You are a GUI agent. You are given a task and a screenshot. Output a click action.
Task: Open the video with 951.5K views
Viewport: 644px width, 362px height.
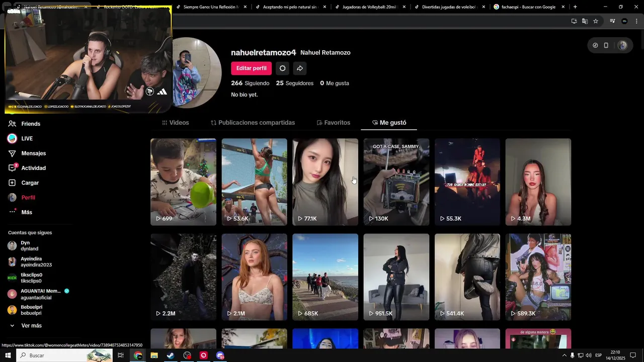[396, 277]
